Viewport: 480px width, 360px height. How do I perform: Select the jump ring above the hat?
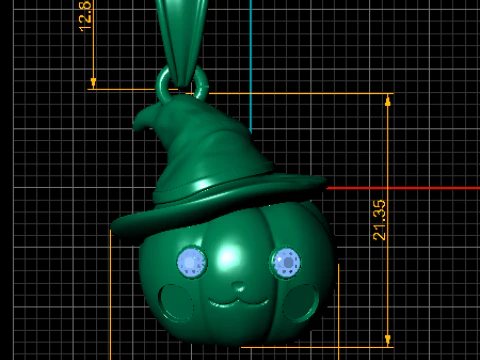[x=182, y=84]
